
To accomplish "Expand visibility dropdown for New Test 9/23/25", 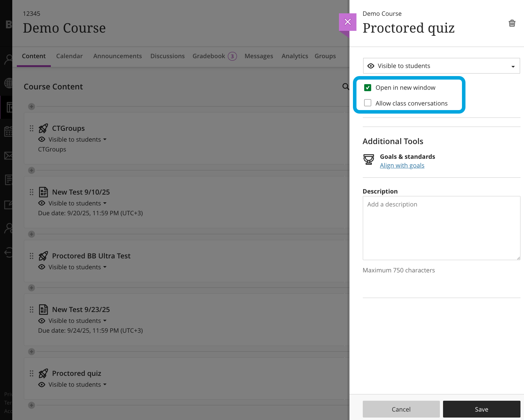I will [104, 321].
